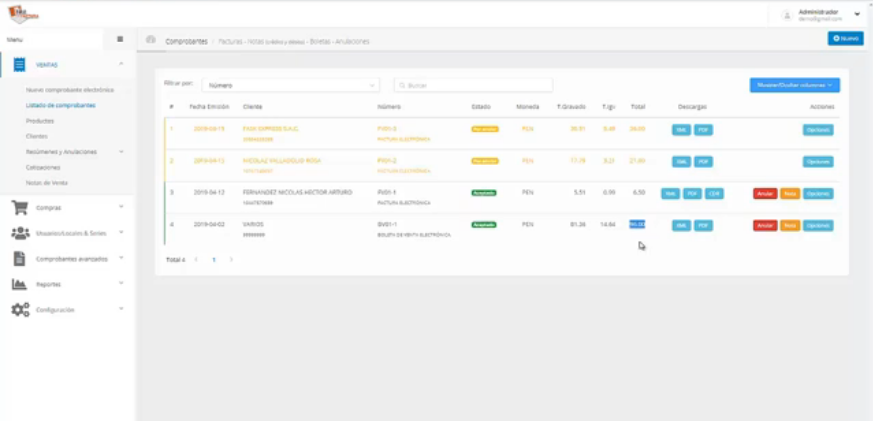Click the Configuración gears icon
The width and height of the screenshot is (873, 421).
point(21,310)
